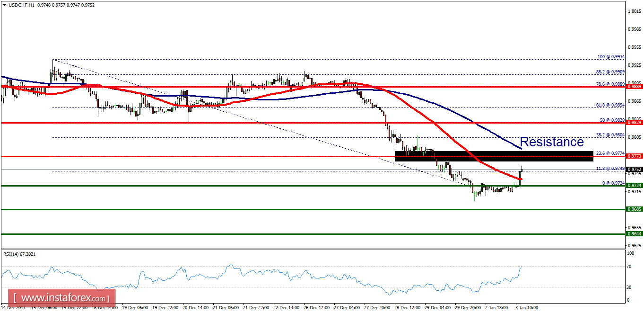644x313 pixels.
Task: Click the RSI scale value 70
Action: pos(629,267)
